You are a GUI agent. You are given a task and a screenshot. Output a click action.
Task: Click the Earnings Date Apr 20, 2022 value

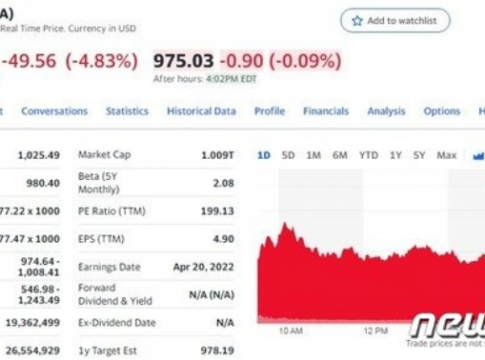click(x=203, y=267)
